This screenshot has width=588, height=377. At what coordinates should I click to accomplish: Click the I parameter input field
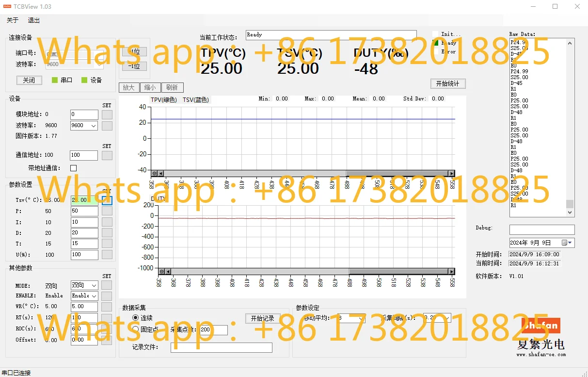pyautogui.click(x=84, y=222)
